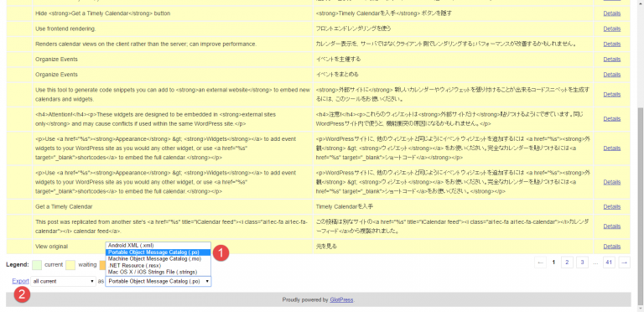Viewport: 644px width, 312px height.
Task: Open Details for 'View original' row
Action: (x=611, y=247)
